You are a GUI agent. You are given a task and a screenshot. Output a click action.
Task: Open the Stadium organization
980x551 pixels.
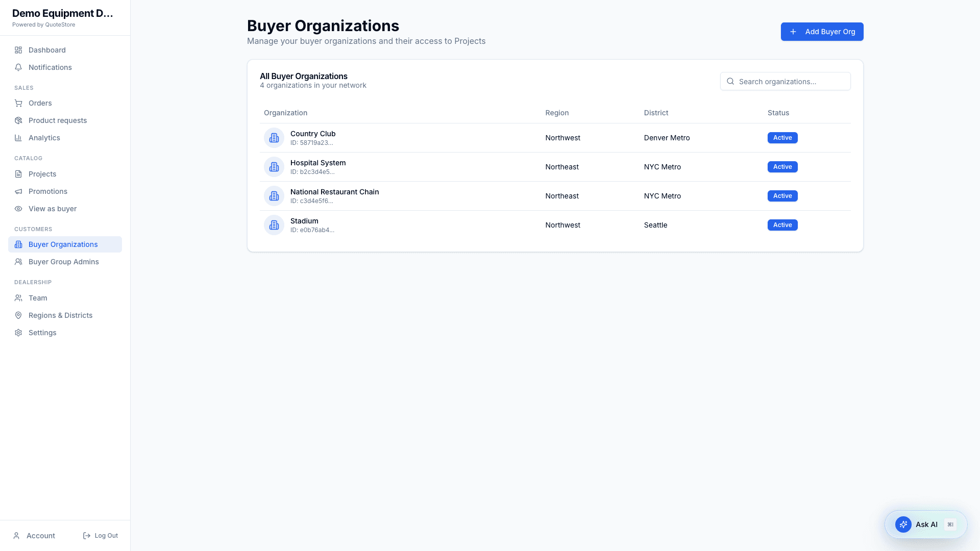(555, 225)
